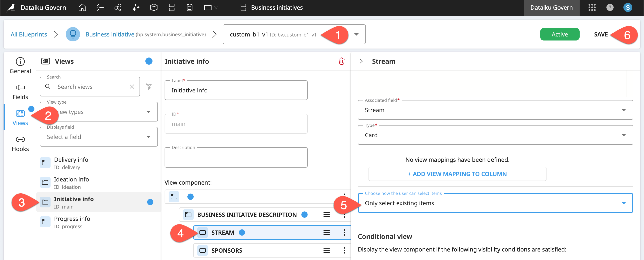This screenshot has width=644, height=260.
Task: Open the STREAM component three-dot menu
Action: point(344,232)
